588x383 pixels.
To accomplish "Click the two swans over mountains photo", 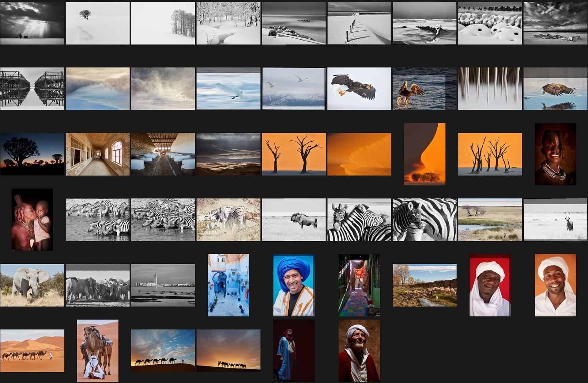I will [294, 89].
